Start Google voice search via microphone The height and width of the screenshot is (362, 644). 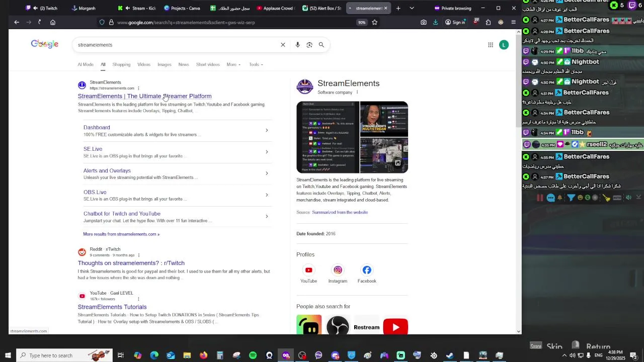tap(297, 45)
